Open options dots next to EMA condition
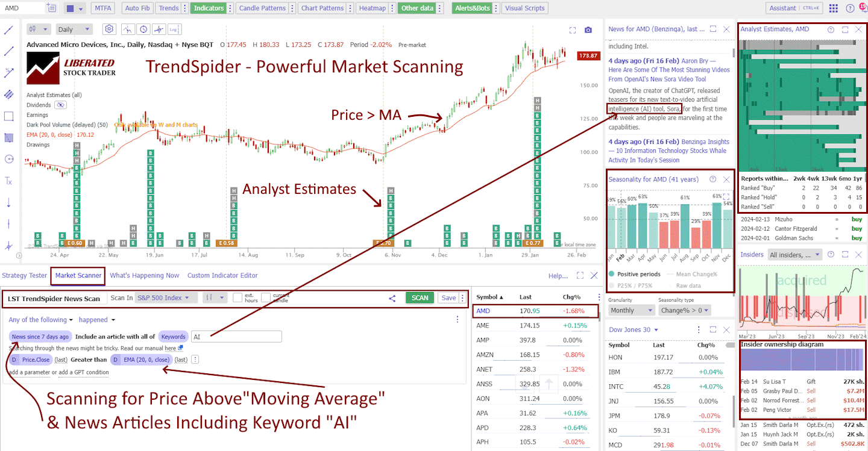 (x=195, y=359)
